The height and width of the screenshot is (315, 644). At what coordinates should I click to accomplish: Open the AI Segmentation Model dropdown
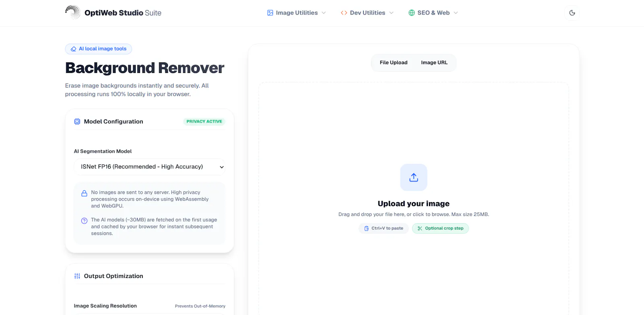pos(149,167)
